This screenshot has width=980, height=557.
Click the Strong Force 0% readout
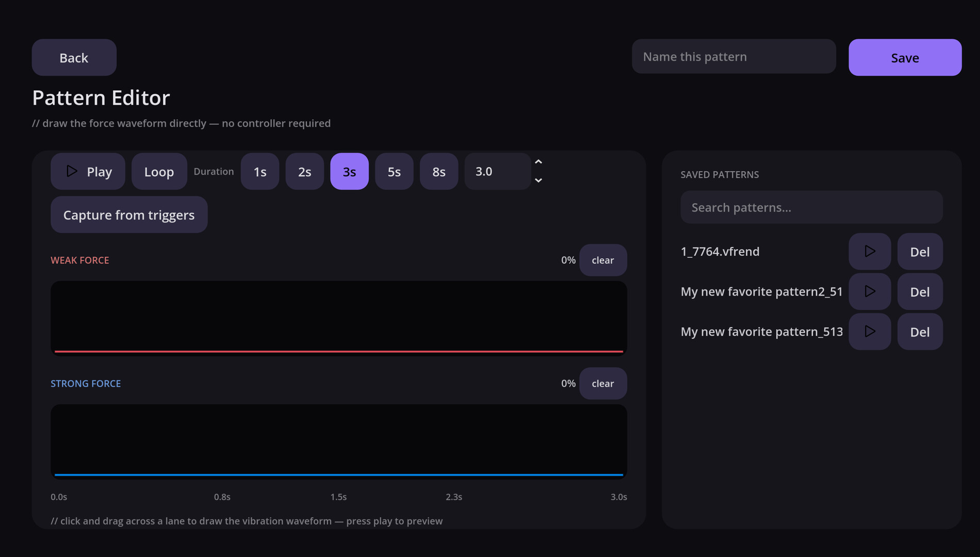point(568,383)
